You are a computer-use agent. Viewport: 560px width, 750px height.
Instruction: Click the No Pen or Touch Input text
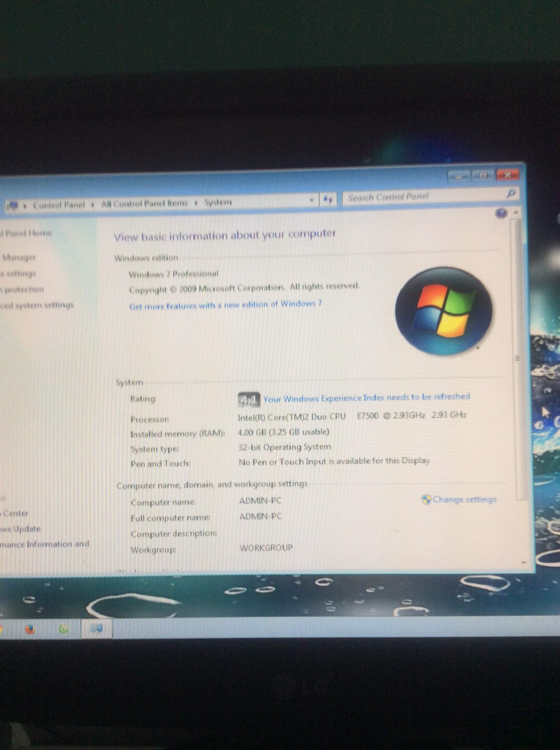pyautogui.click(x=335, y=462)
